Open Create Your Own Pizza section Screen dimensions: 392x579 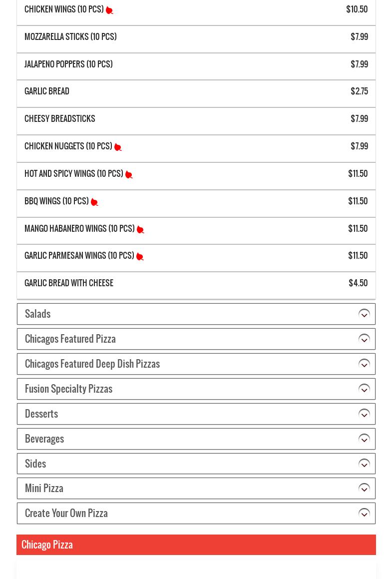[196, 514]
